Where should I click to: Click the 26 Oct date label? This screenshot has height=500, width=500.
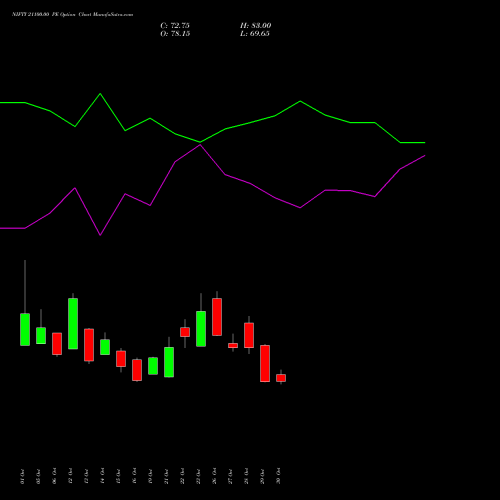tap(214, 476)
